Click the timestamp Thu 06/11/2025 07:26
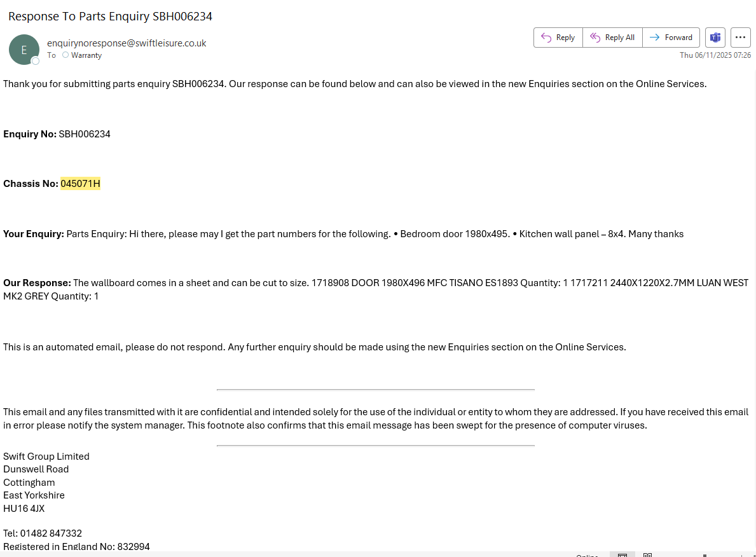 coord(715,55)
